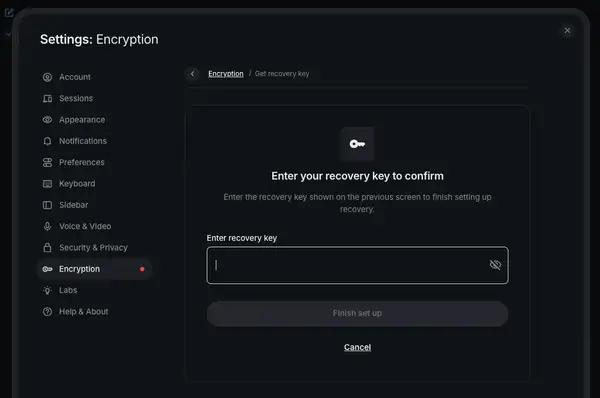Open Sessions settings tab
This screenshot has width=600, height=398.
pyautogui.click(x=94, y=98)
